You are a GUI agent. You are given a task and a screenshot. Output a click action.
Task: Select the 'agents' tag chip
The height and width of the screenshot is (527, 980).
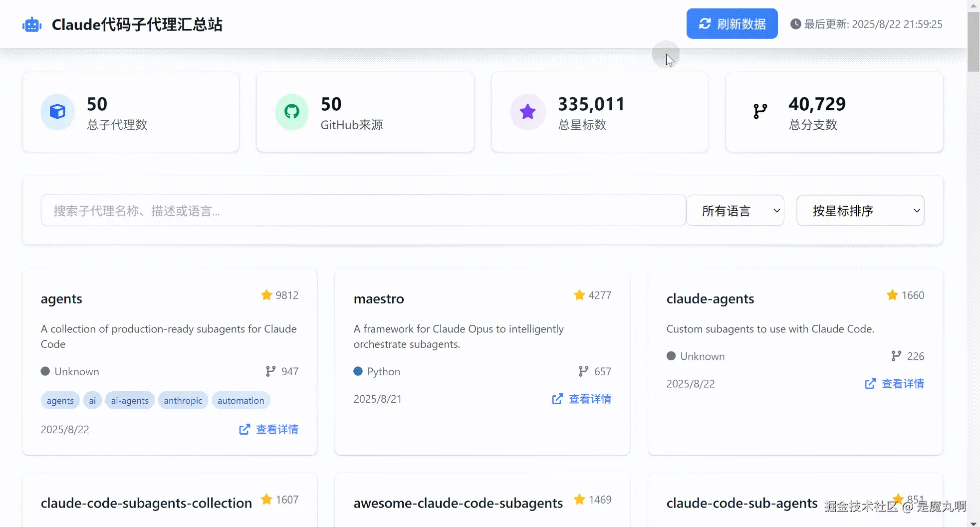click(x=60, y=400)
